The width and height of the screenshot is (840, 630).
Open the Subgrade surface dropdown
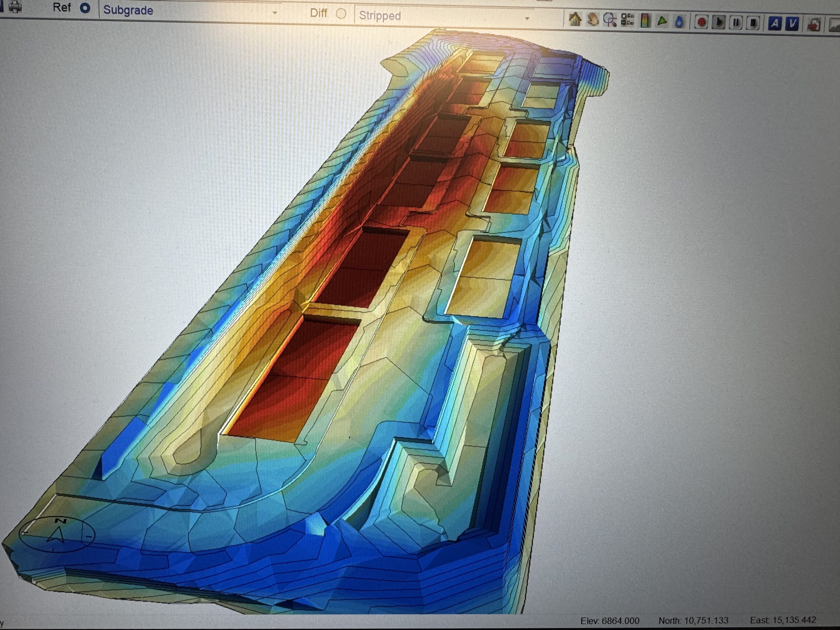[x=190, y=11]
